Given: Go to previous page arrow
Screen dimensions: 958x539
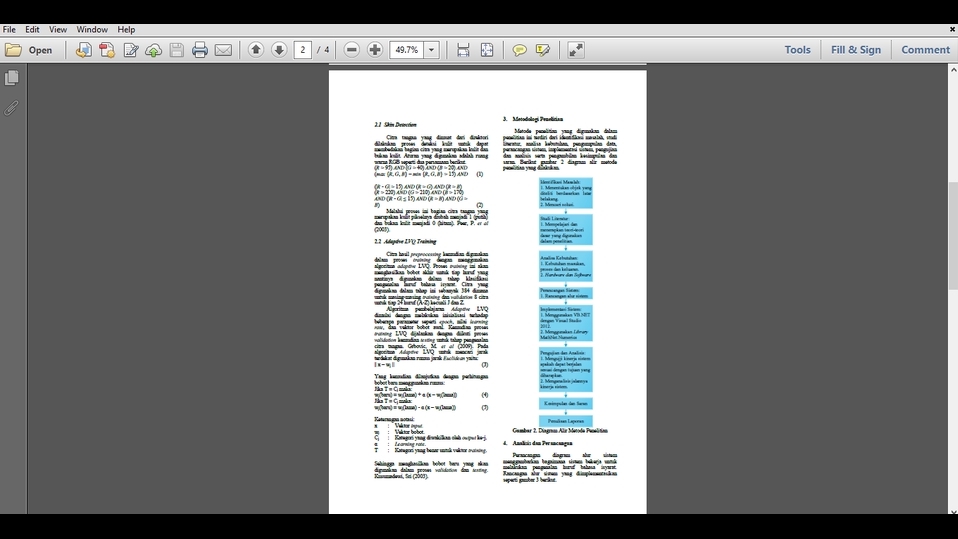Looking at the screenshot, I should point(256,50).
